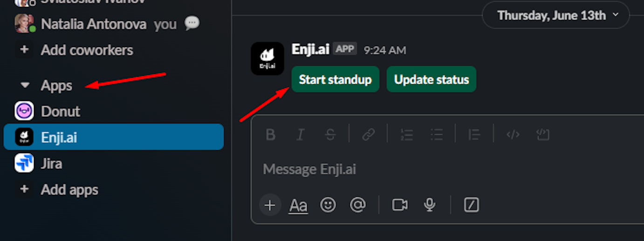Insert a code block
The height and width of the screenshot is (241, 644).
tap(543, 135)
